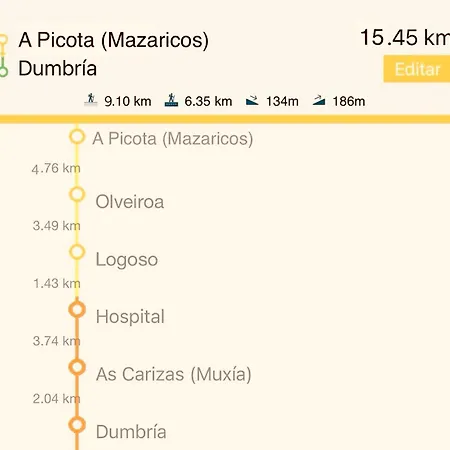
Task: Open the Olveiroa stop entry
Action: pos(130,202)
